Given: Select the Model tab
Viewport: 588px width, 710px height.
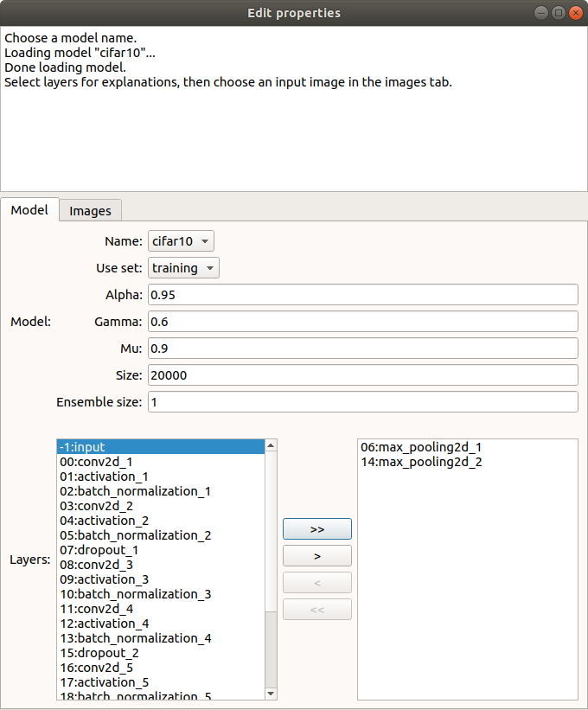Looking at the screenshot, I should point(29,209).
